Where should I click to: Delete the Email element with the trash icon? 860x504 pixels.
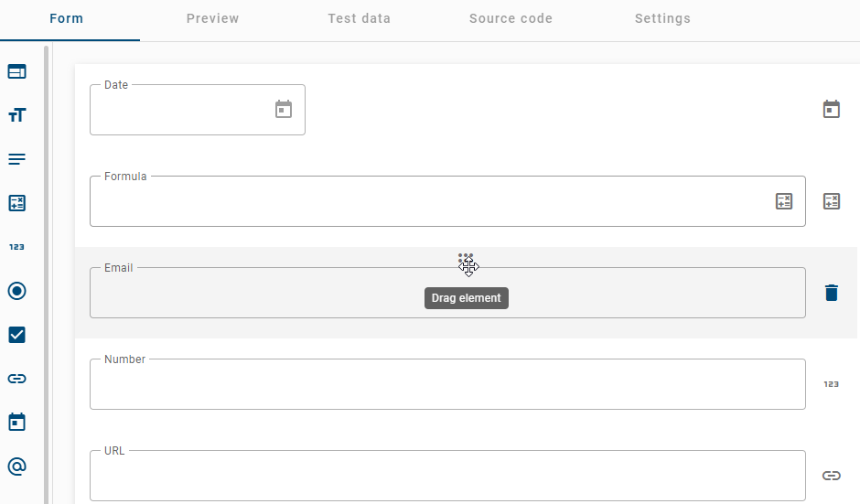pyautogui.click(x=832, y=293)
